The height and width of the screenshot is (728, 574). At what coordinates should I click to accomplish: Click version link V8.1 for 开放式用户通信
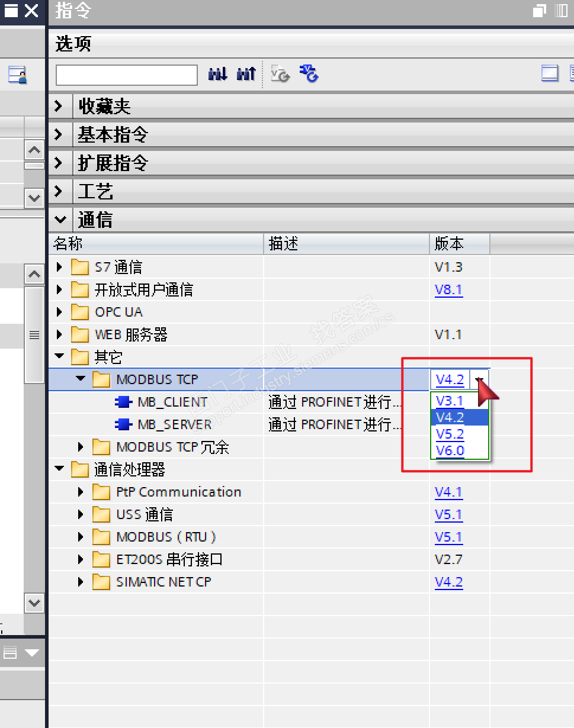point(448,289)
